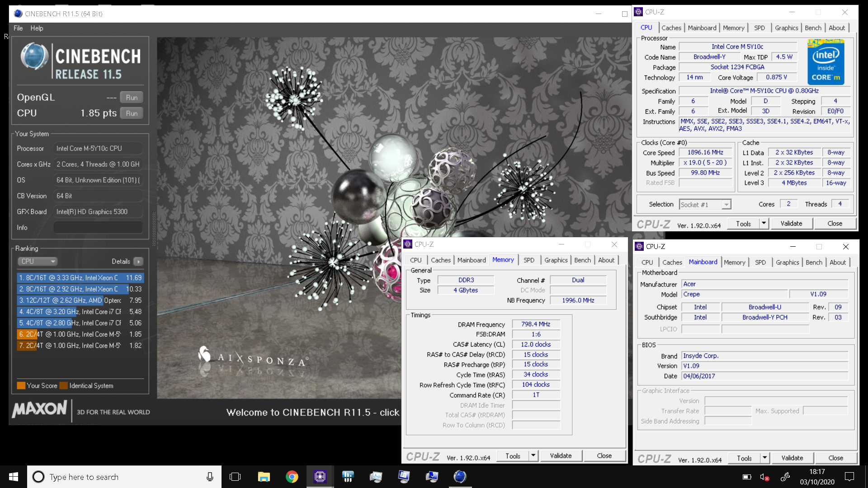This screenshot has width=868, height=488.
Task: Click GFX Board field Intel HD Graphics 5300
Action: pyautogui.click(x=98, y=212)
